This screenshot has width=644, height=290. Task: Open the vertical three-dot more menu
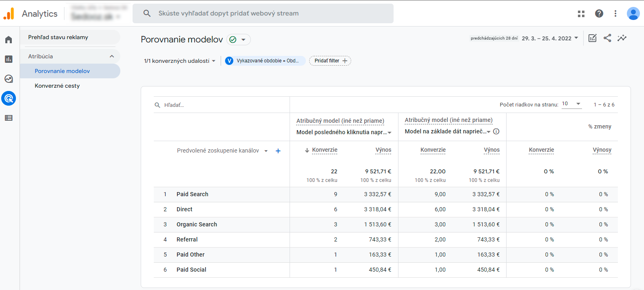(x=615, y=13)
